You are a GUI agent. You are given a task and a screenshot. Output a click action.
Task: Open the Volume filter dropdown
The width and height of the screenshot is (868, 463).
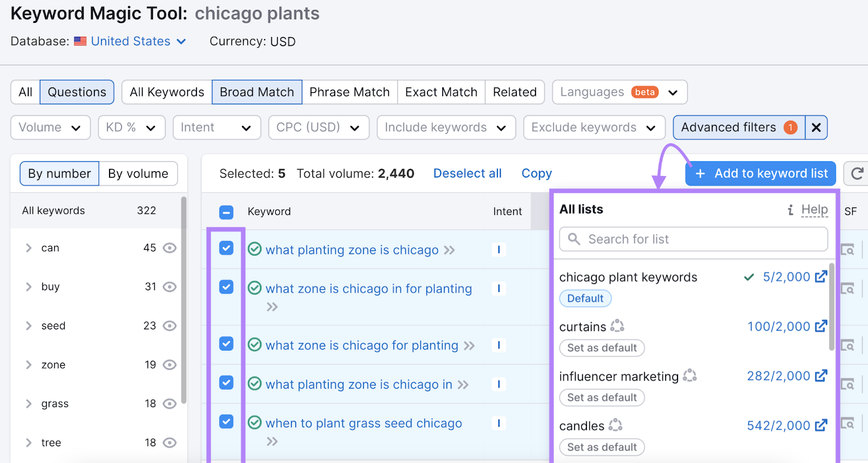pyautogui.click(x=50, y=128)
